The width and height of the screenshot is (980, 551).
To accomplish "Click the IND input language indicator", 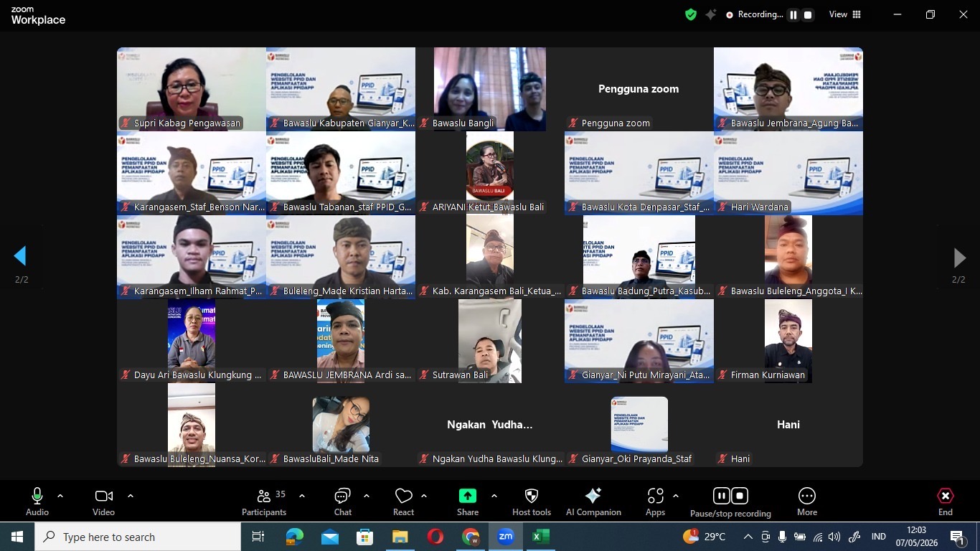I will click(x=878, y=537).
